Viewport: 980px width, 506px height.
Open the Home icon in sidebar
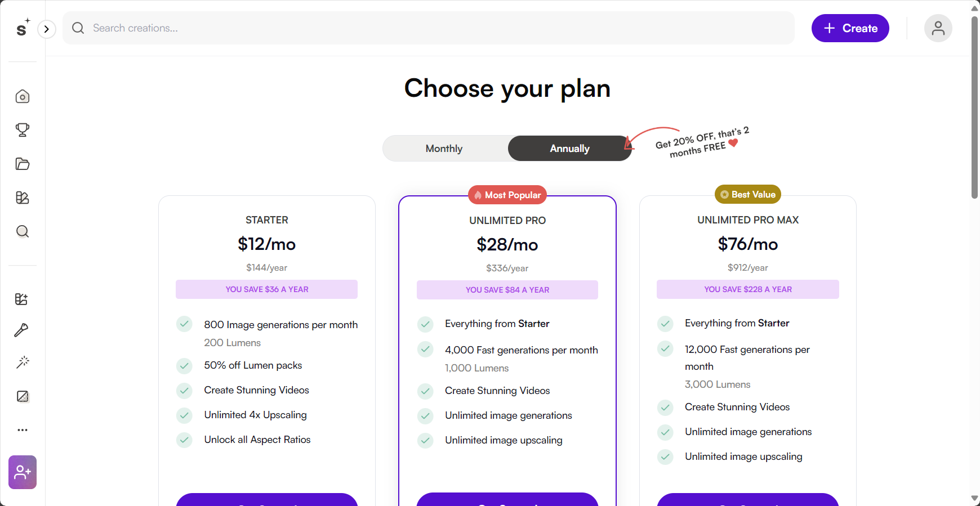point(23,96)
